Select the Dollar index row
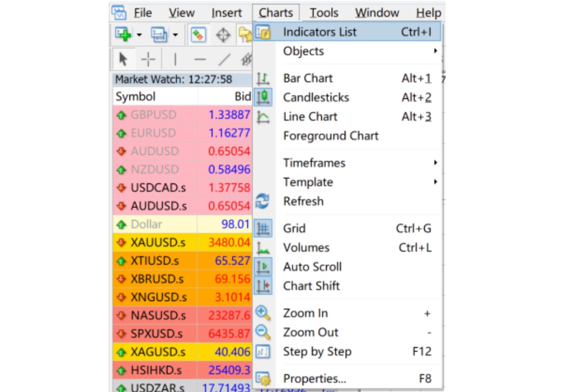Viewport: 573px width, 392px height. click(x=183, y=224)
